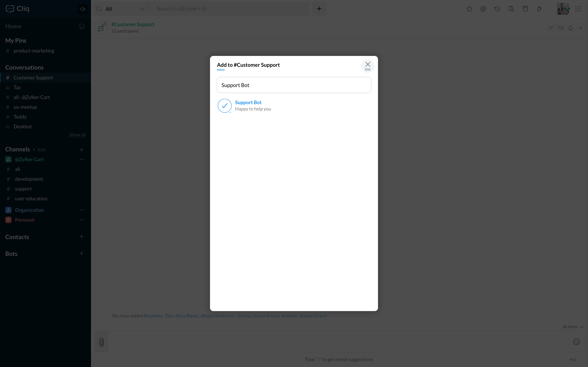Click the Support Bot name link

248,102
